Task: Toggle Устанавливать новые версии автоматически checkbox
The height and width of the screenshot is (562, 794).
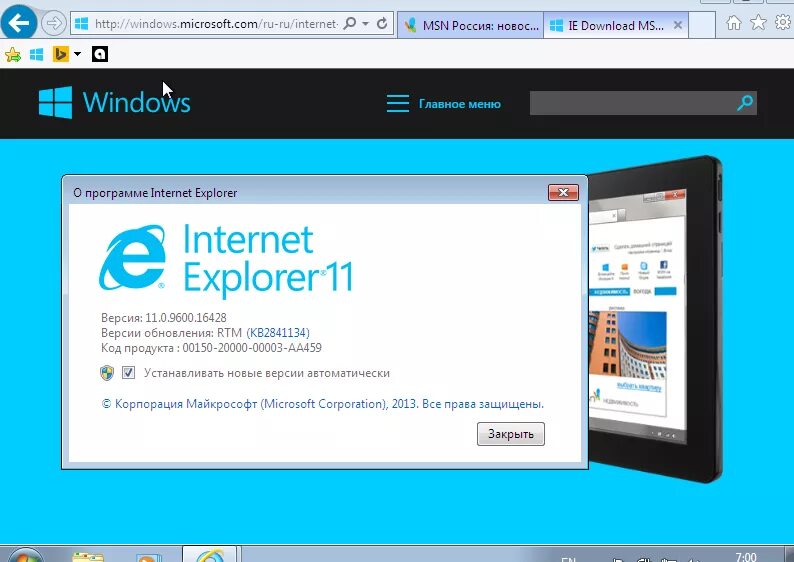Action: pyautogui.click(x=129, y=373)
